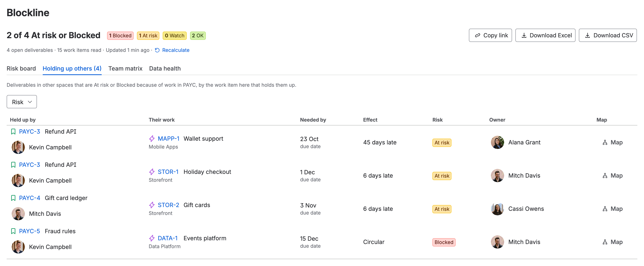Click the Circular effect text

[x=374, y=242]
